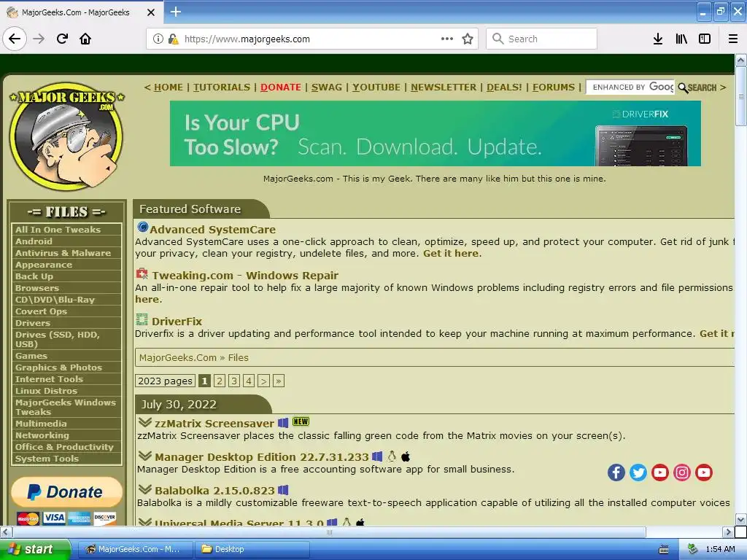Open the Tweaking.com - Windows Repair title link

point(245,275)
